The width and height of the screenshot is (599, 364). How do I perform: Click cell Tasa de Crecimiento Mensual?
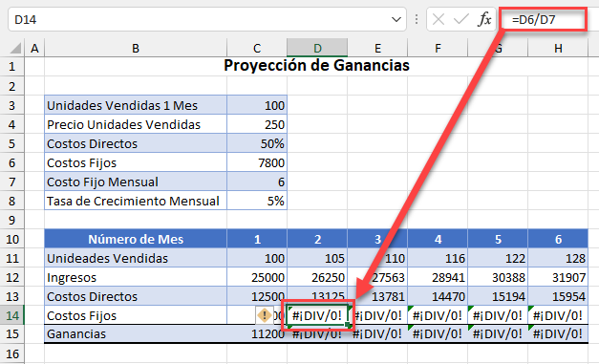[x=136, y=201]
